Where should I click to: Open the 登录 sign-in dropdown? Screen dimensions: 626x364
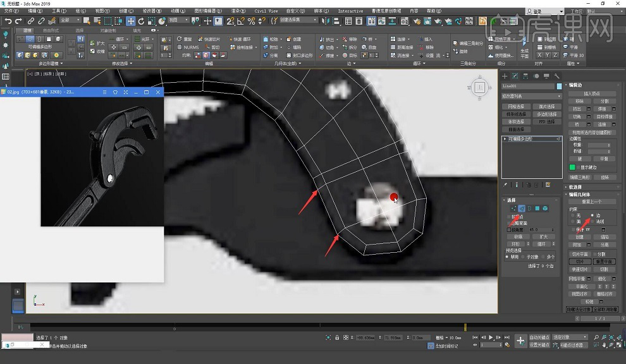pyautogui.click(x=544, y=11)
